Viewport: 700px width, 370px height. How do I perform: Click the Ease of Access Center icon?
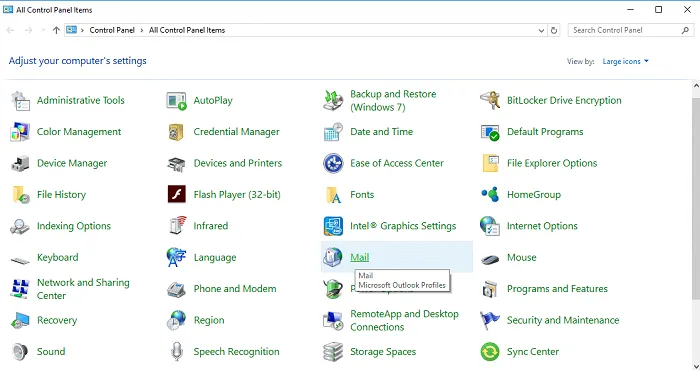[x=333, y=163]
